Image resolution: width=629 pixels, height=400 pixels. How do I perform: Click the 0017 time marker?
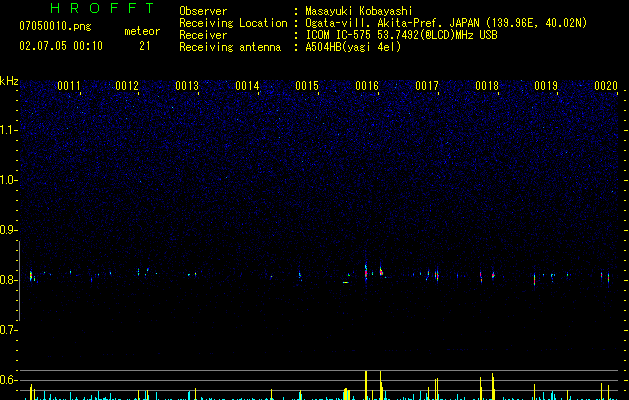point(427,86)
